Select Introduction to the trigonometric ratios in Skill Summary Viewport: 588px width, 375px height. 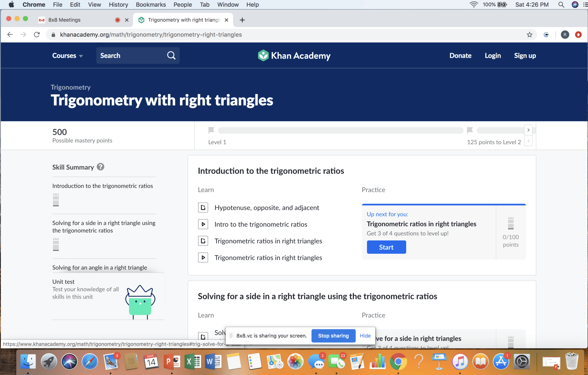pyautogui.click(x=103, y=186)
